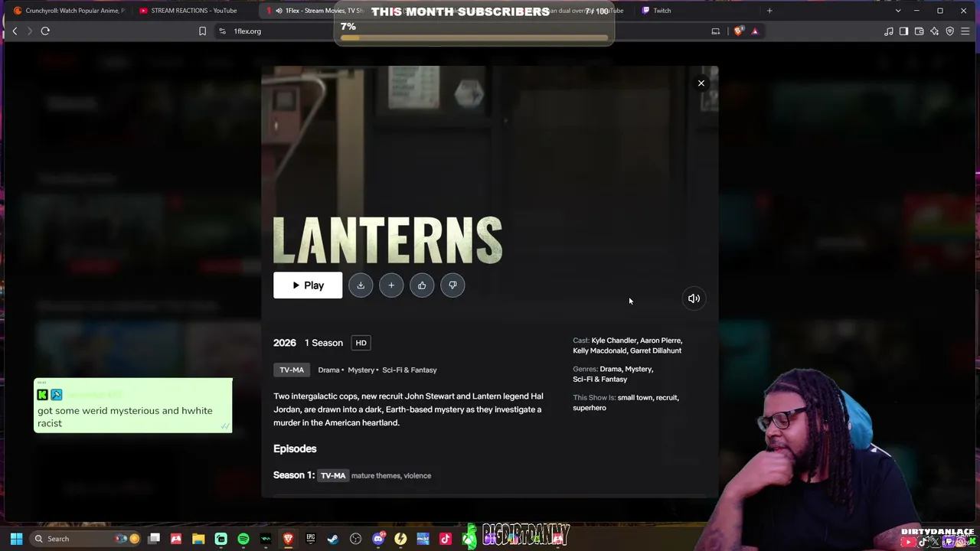Open the Brave Wallet icon
980x551 pixels.
coord(919,31)
